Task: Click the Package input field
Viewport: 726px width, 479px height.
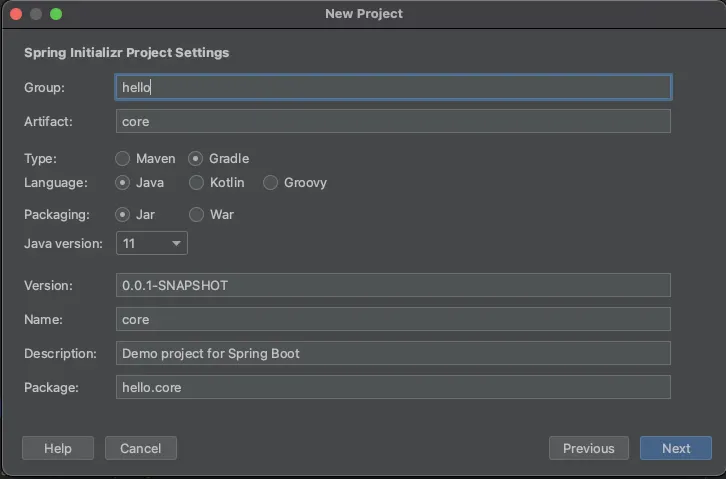Action: click(x=393, y=387)
